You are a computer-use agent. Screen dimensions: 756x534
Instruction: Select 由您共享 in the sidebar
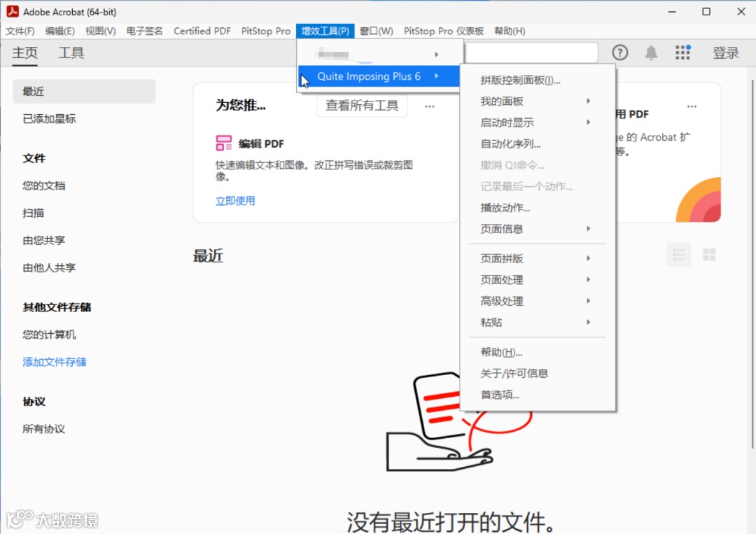[44, 241]
